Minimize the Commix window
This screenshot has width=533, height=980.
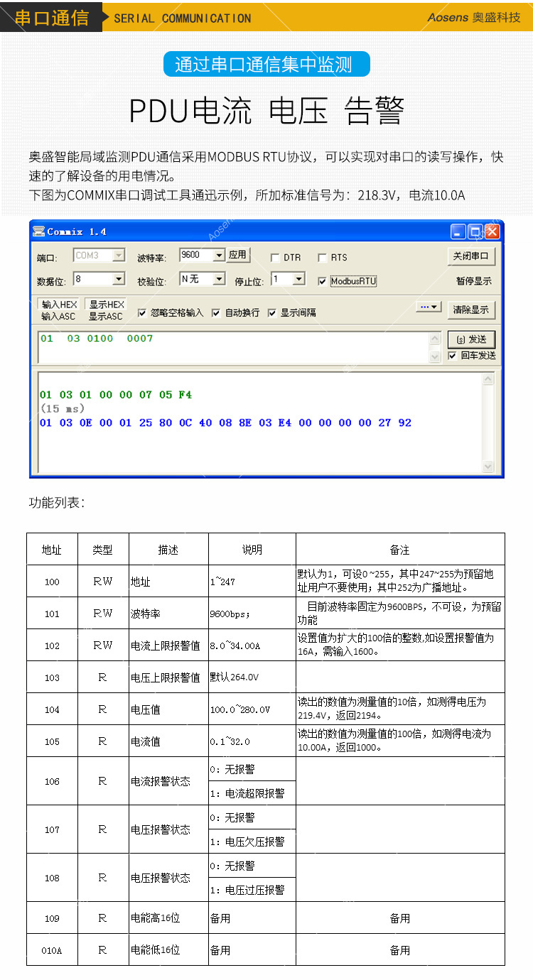point(458,232)
